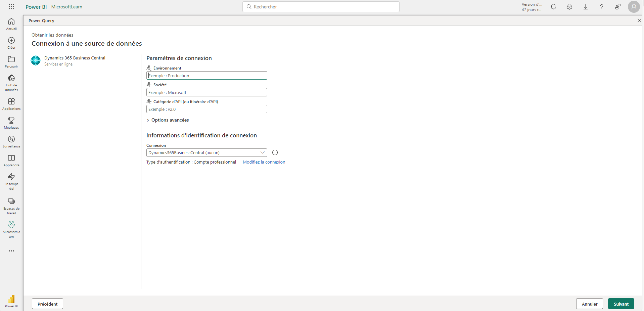The height and width of the screenshot is (311, 644).
Task: Open Espaces de travail
Action: [x=11, y=206]
